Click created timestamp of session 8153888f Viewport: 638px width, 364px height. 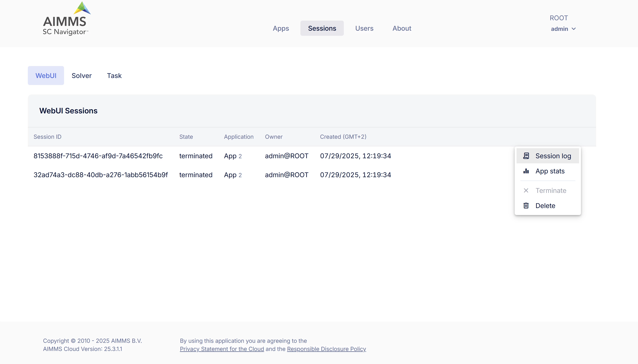click(356, 156)
